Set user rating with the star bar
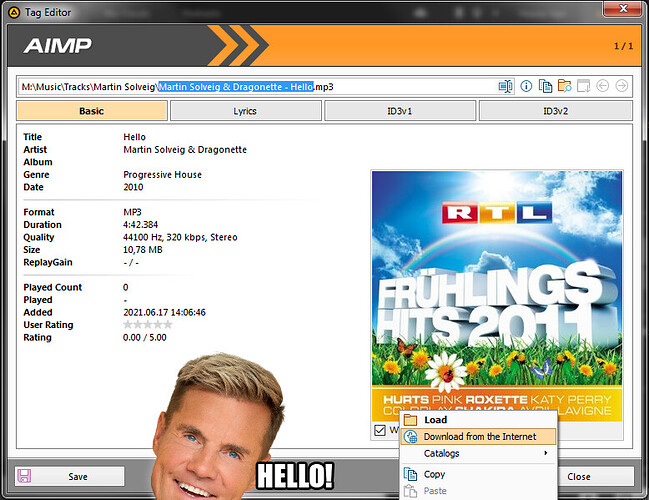 coord(148,325)
